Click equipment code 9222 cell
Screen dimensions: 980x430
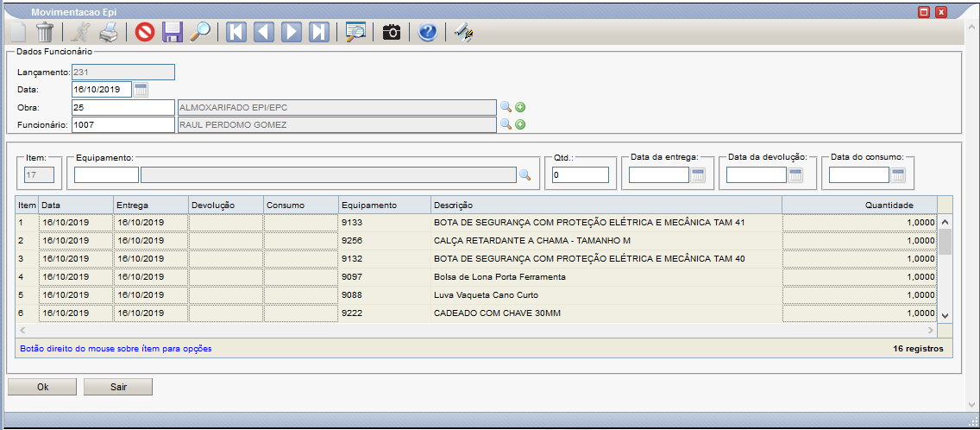[x=385, y=313]
